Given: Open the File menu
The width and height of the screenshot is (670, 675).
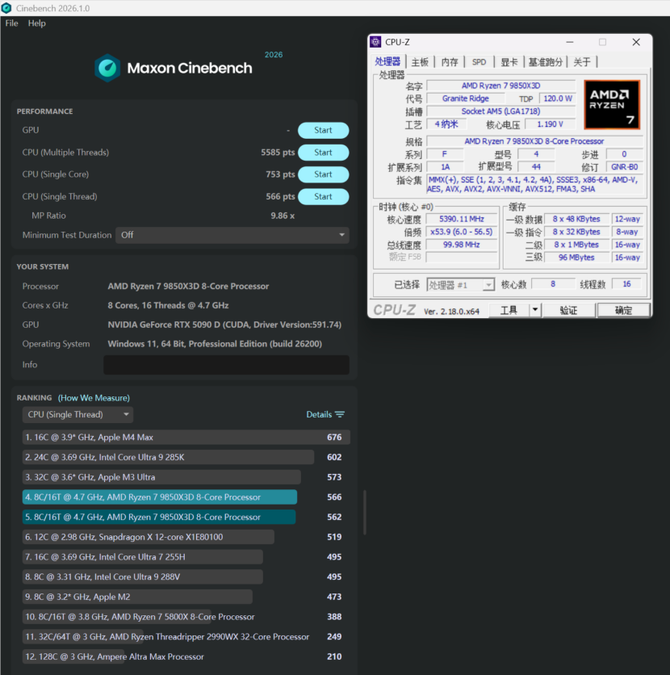Looking at the screenshot, I should point(12,23).
